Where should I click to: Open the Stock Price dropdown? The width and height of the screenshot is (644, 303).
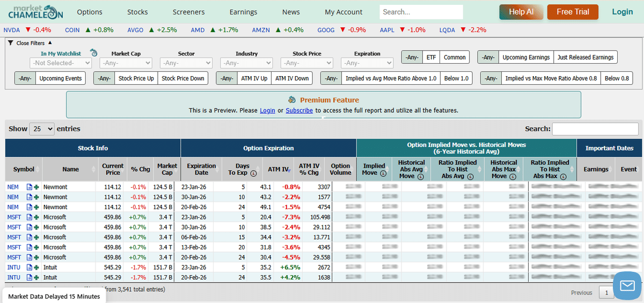[x=307, y=63]
